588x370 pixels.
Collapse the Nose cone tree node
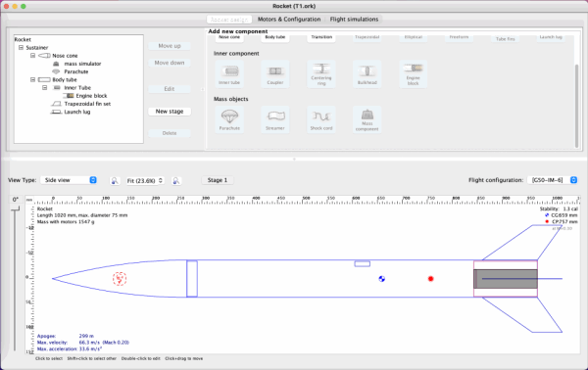[32, 56]
